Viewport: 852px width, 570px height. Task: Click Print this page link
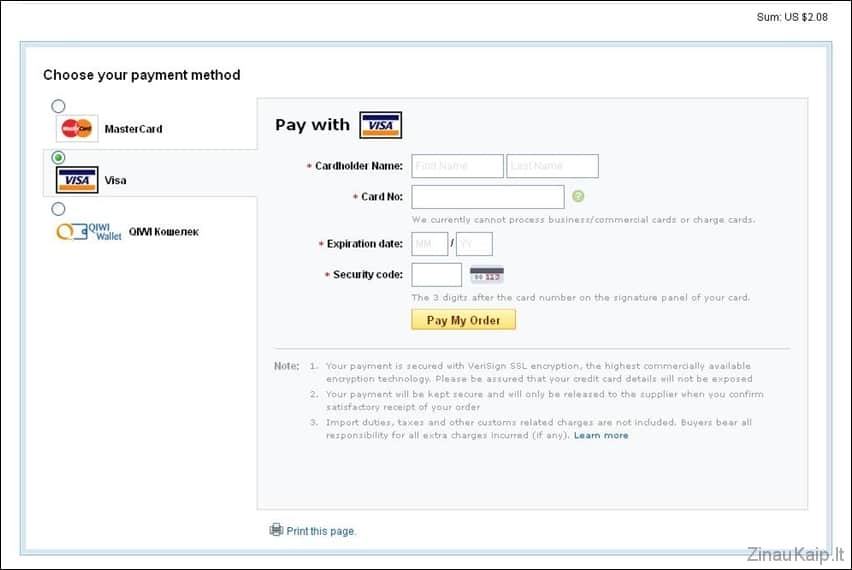coord(321,531)
